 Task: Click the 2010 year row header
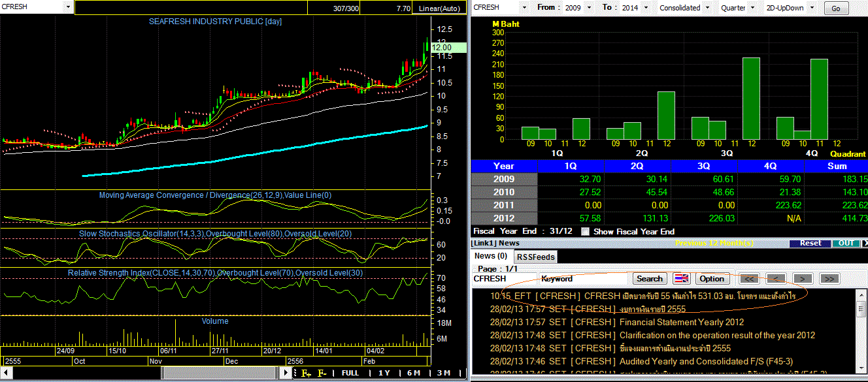tap(504, 192)
